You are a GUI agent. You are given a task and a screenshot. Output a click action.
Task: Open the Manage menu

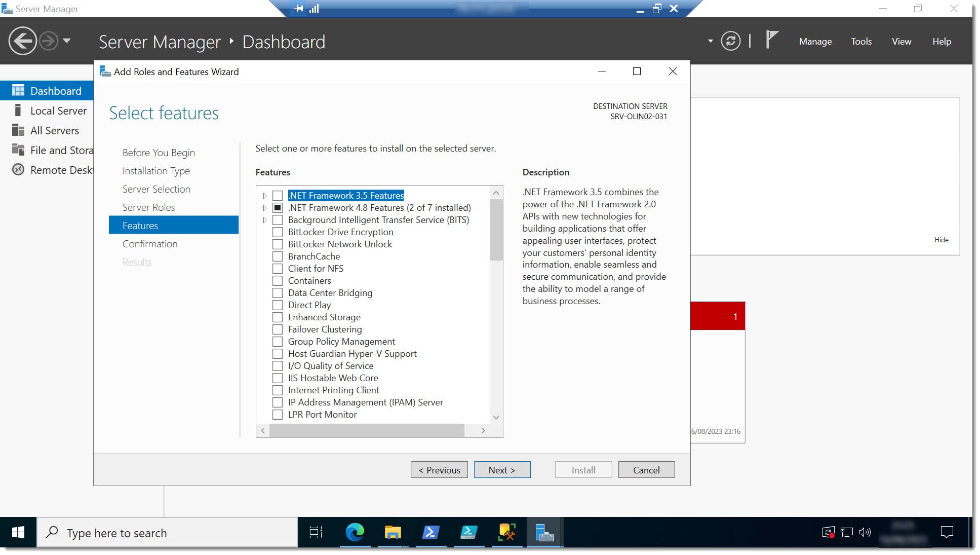[815, 42]
